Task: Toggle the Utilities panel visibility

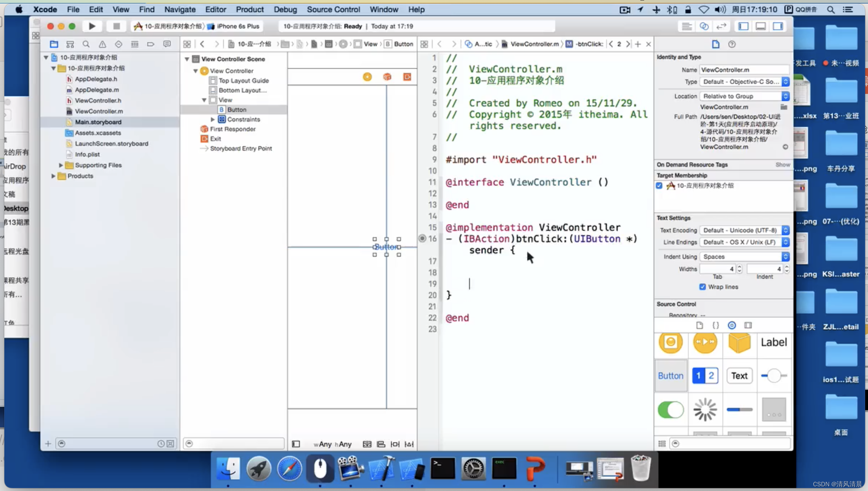Action: click(778, 26)
